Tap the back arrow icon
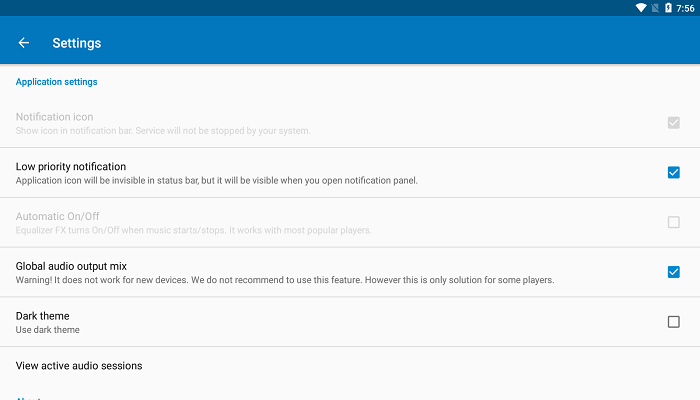700x400 pixels. click(x=24, y=43)
